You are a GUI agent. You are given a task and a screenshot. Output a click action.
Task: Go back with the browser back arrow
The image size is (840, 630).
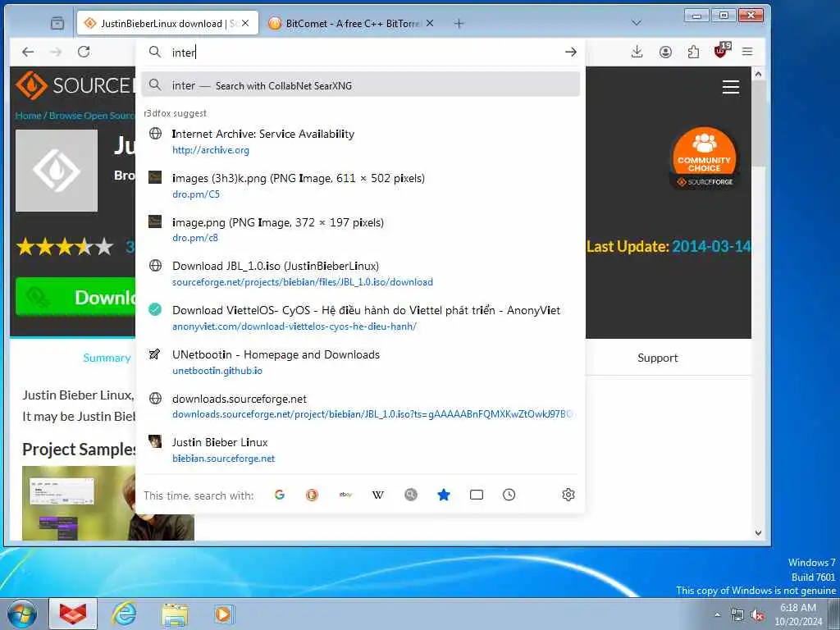coord(28,52)
